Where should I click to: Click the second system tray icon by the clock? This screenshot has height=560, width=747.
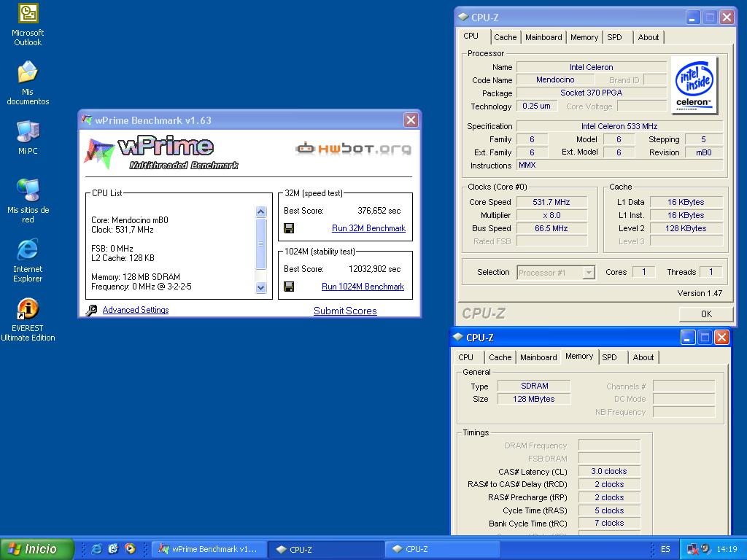pyautogui.click(x=705, y=548)
